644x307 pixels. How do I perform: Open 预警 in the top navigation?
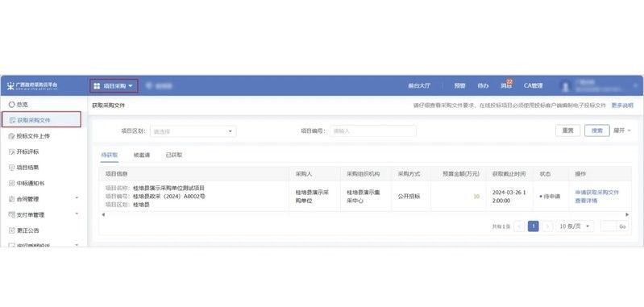459,85
